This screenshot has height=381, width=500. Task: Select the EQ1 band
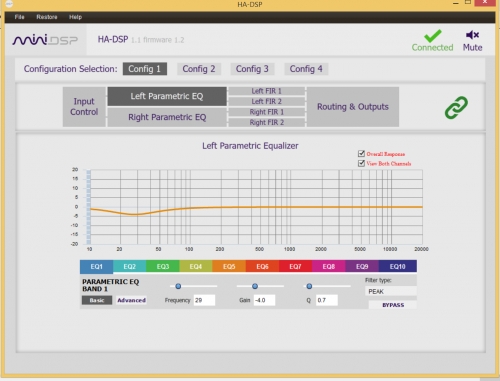pyautogui.click(x=96, y=267)
